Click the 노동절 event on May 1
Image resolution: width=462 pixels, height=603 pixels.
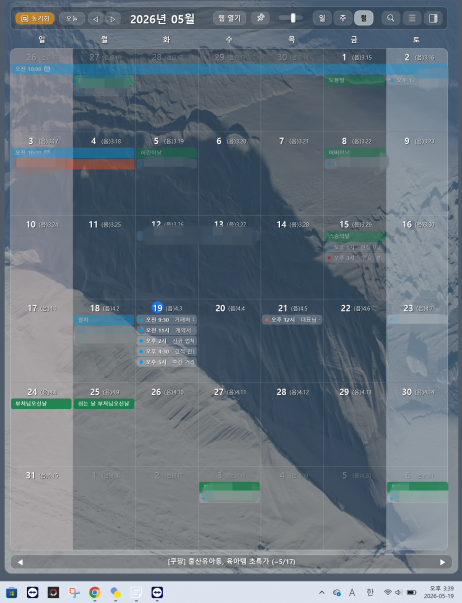(x=355, y=80)
